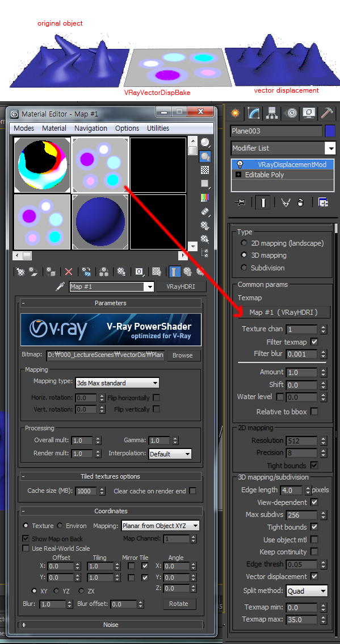The image size is (340, 644).
Task: Click Go to Parent icon in Material Editor
Action: coord(188,272)
